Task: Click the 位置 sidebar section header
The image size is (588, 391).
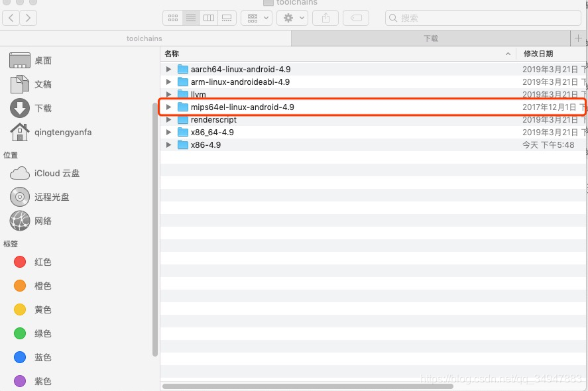Action: [11, 155]
